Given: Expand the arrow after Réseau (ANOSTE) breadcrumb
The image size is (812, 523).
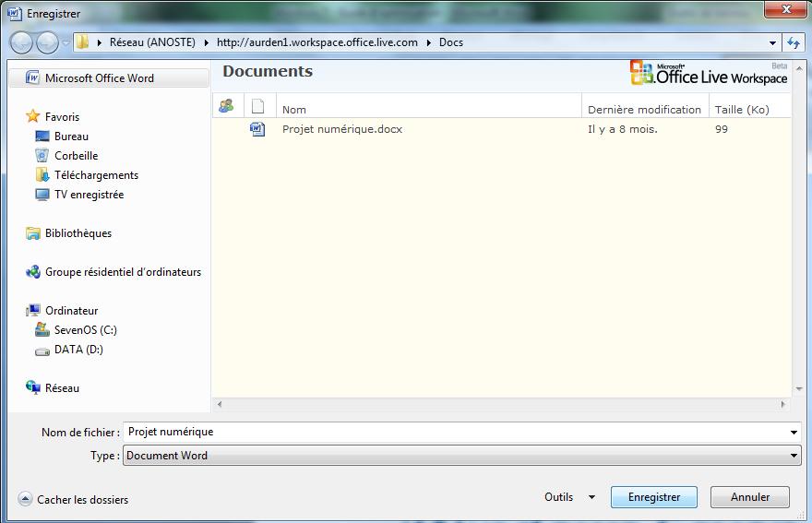Looking at the screenshot, I should (x=206, y=42).
